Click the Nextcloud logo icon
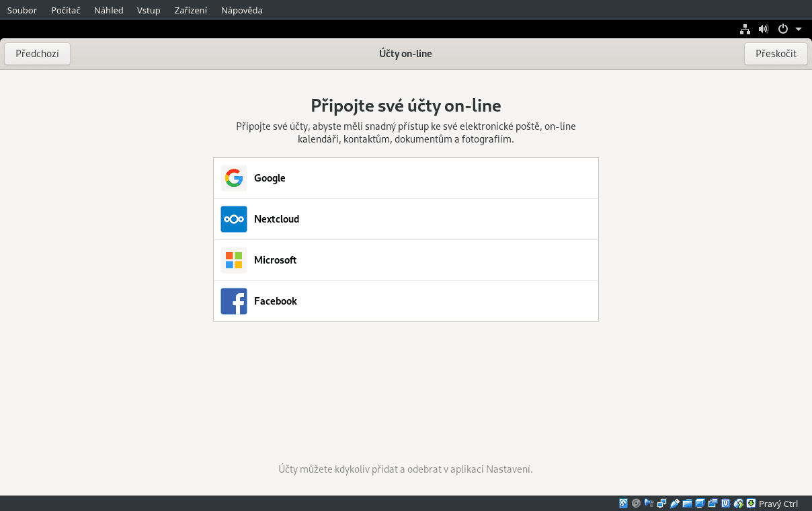This screenshot has height=511, width=812. tap(234, 219)
